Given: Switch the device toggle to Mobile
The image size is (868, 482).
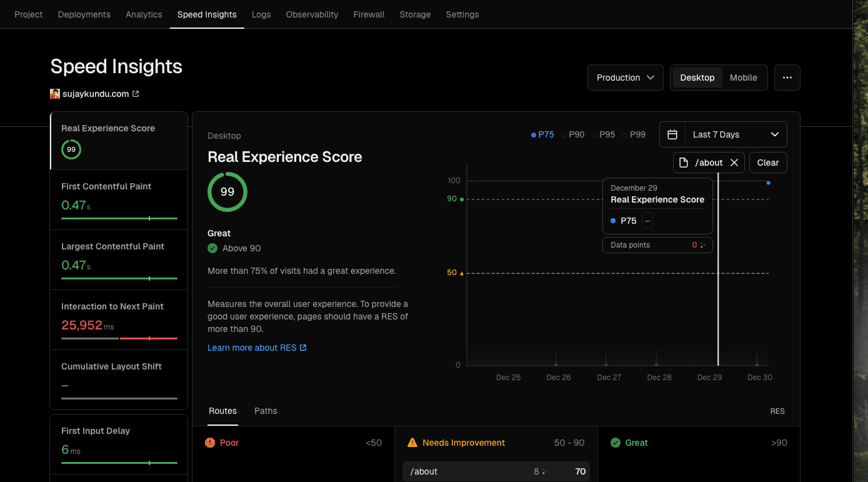Looking at the screenshot, I should point(743,78).
